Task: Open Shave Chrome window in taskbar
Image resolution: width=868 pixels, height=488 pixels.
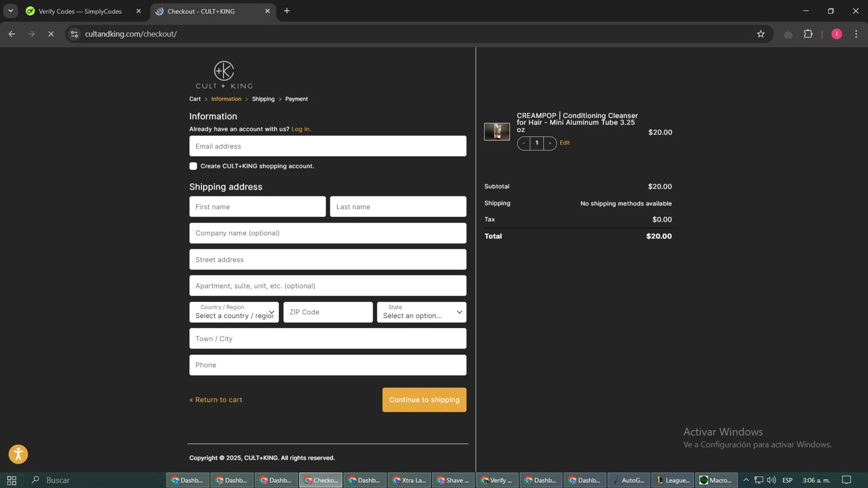Action: coord(454,480)
